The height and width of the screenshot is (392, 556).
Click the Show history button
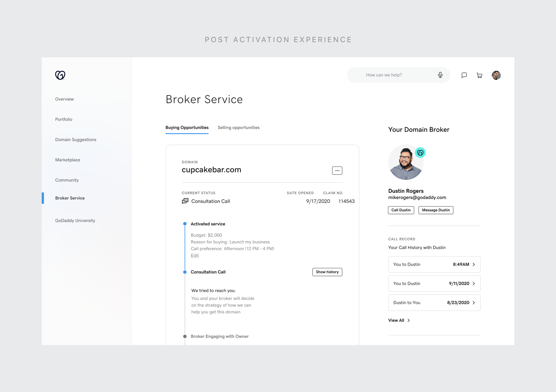[x=327, y=272]
